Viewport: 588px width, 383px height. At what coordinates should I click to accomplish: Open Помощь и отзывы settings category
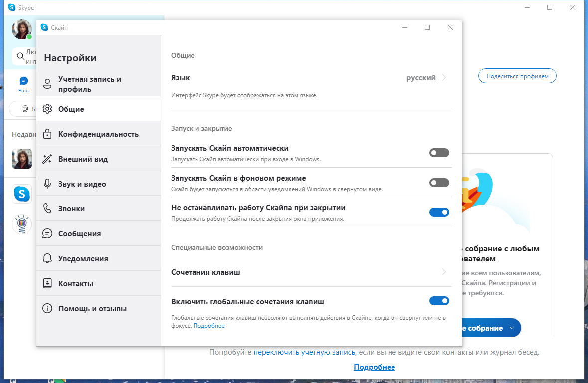(x=99, y=308)
